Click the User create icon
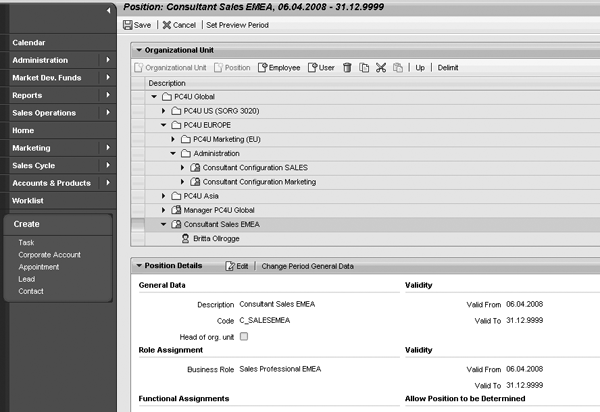The image size is (600, 412). coord(313,68)
